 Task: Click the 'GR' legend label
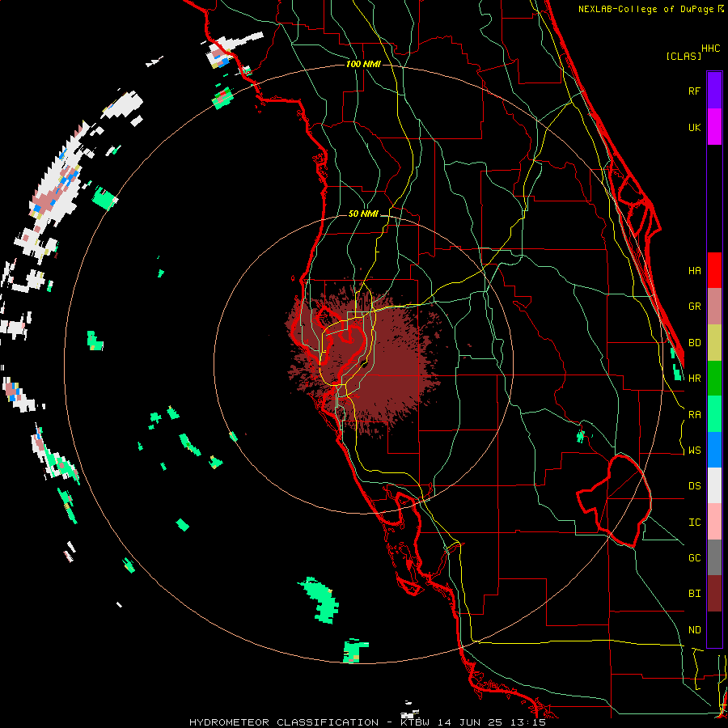click(x=695, y=307)
